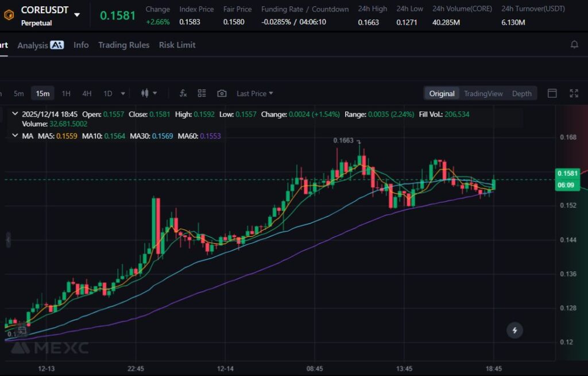Image resolution: width=588 pixels, height=376 pixels.
Task: Click the candlestick chart type icon
Action: pos(145,93)
